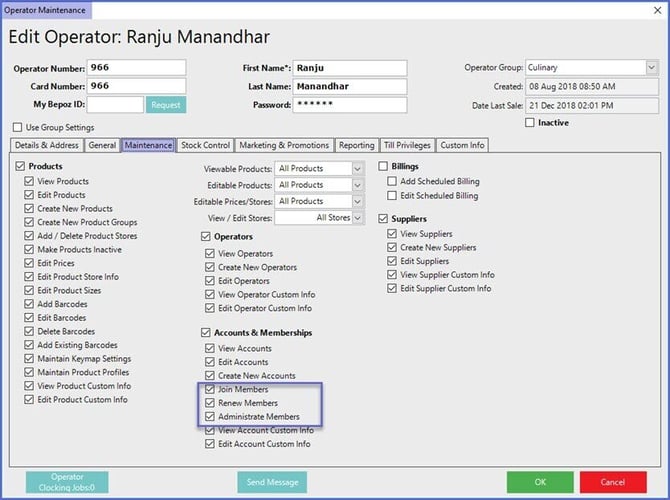Open Operator Clocking Jobs button
Image resolution: width=670 pixels, height=500 pixels.
tap(66, 482)
